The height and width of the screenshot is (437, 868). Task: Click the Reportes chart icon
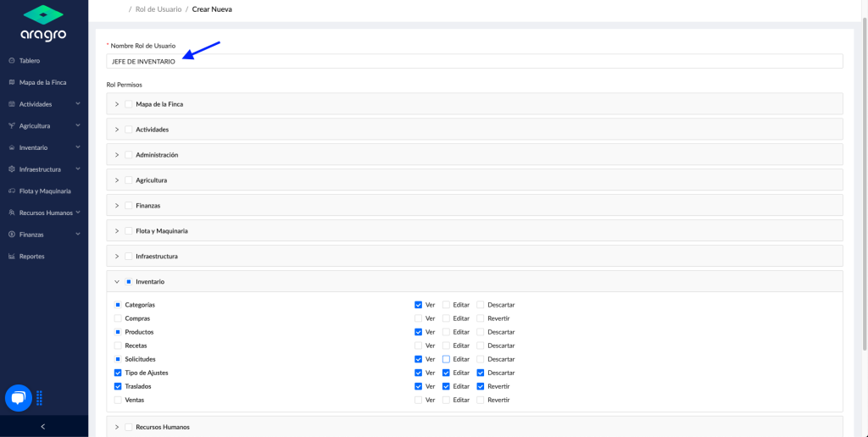[12, 256]
